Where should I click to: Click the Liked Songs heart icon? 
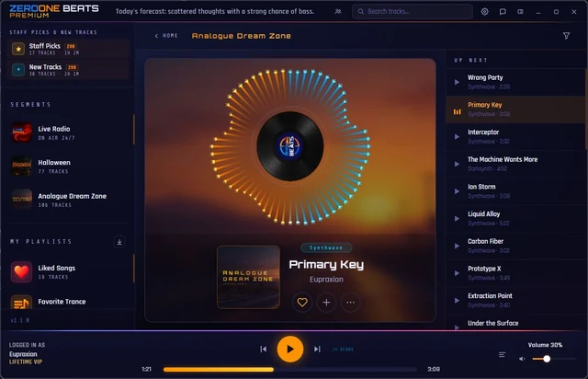tap(21, 271)
